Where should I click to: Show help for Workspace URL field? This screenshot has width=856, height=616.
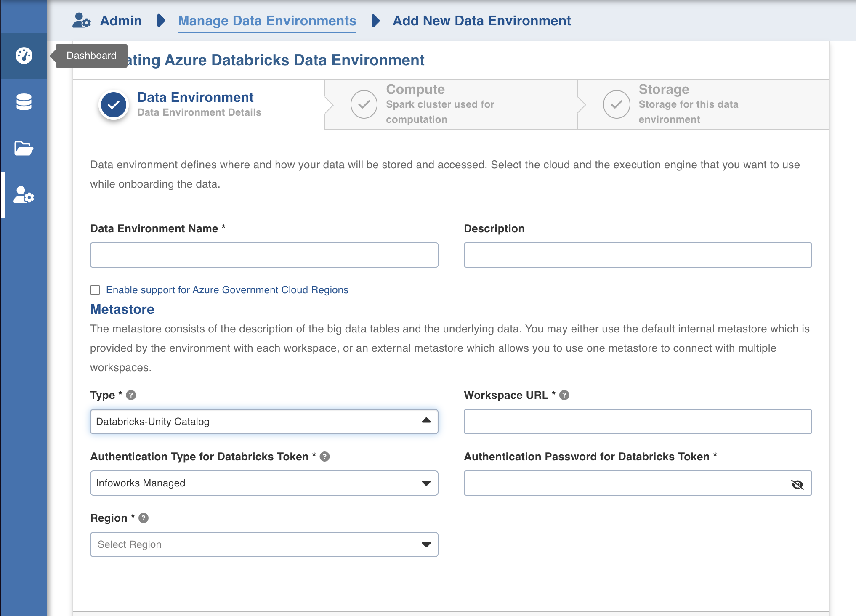(x=564, y=395)
